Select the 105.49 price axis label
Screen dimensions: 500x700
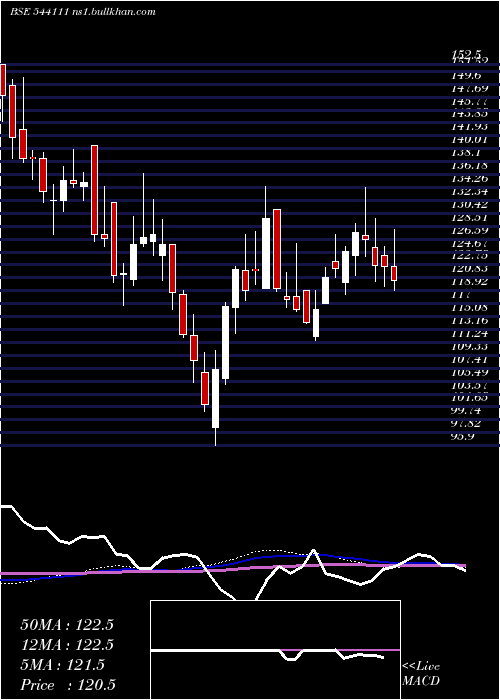(x=470, y=372)
